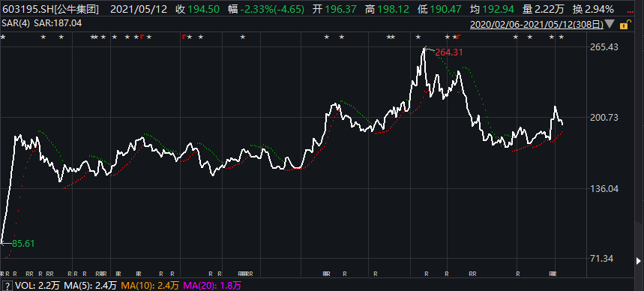The image size is (644, 291).
Task: Open the 2020/02/06-2021/05/12 date range link
Action: pos(537,24)
